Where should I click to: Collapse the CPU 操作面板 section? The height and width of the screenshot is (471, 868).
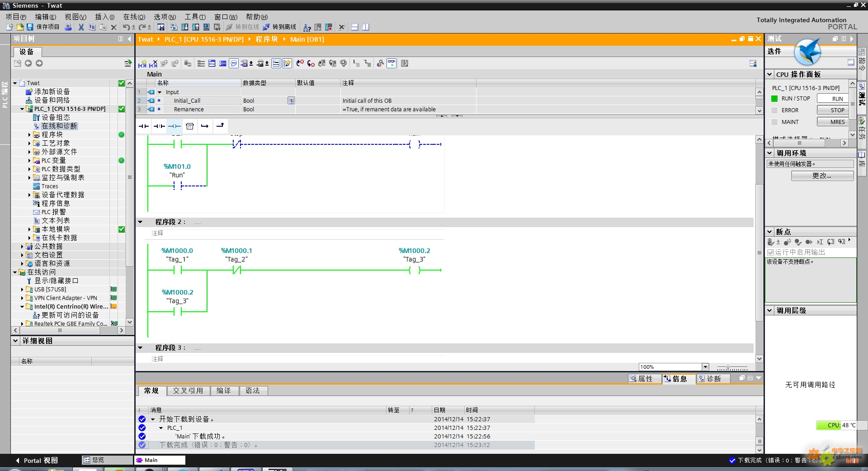(770, 75)
